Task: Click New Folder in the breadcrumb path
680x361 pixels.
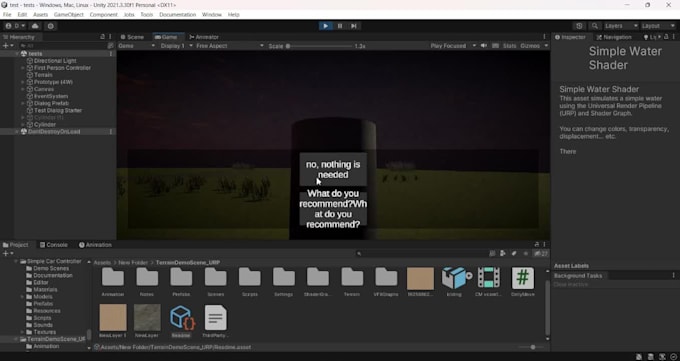Action: point(133,263)
